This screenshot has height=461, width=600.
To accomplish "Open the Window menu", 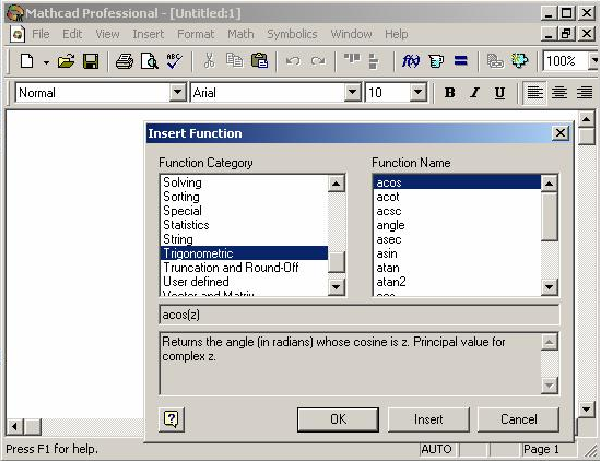I will click(x=351, y=34).
